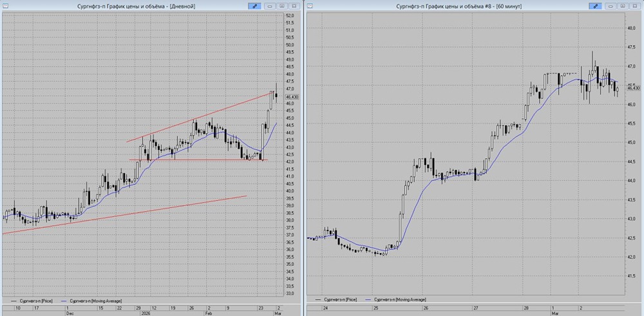
Task: Close the 60 минут chart window
Action: 635,6
